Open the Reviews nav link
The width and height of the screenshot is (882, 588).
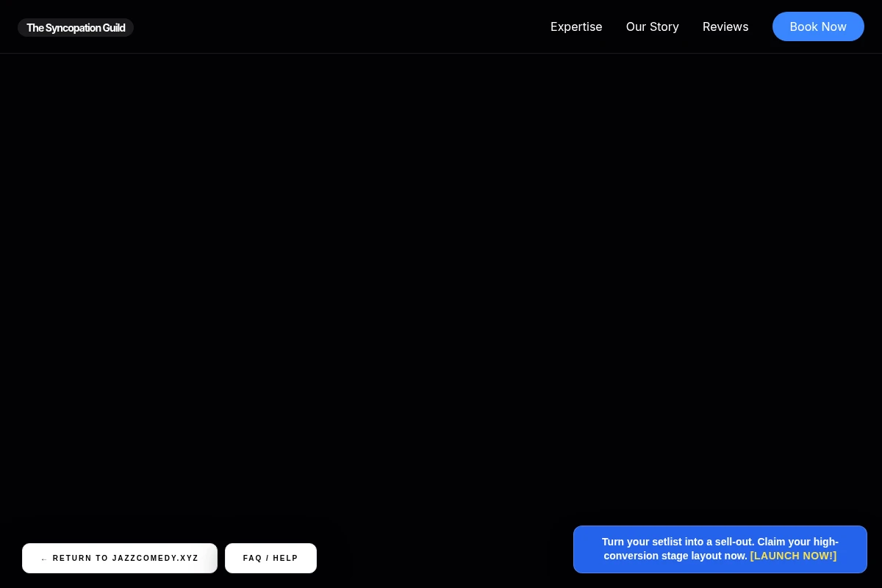point(725,26)
